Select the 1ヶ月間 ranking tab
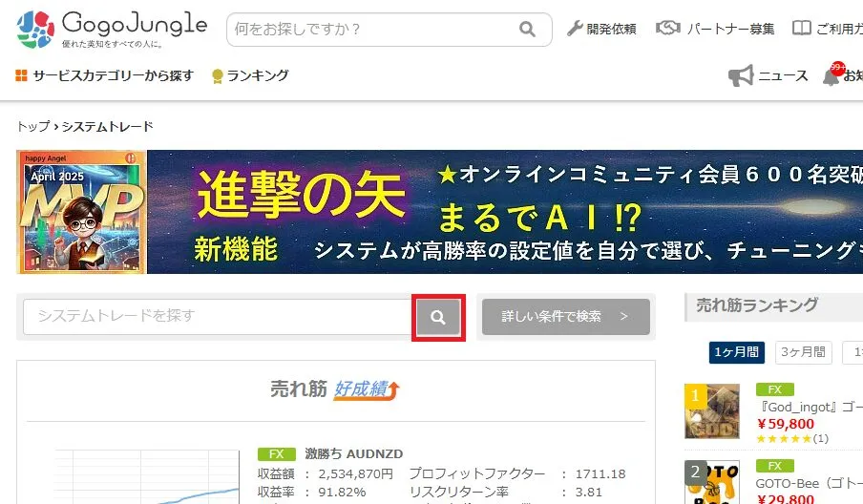Viewport: 863px width, 504px height. (737, 352)
